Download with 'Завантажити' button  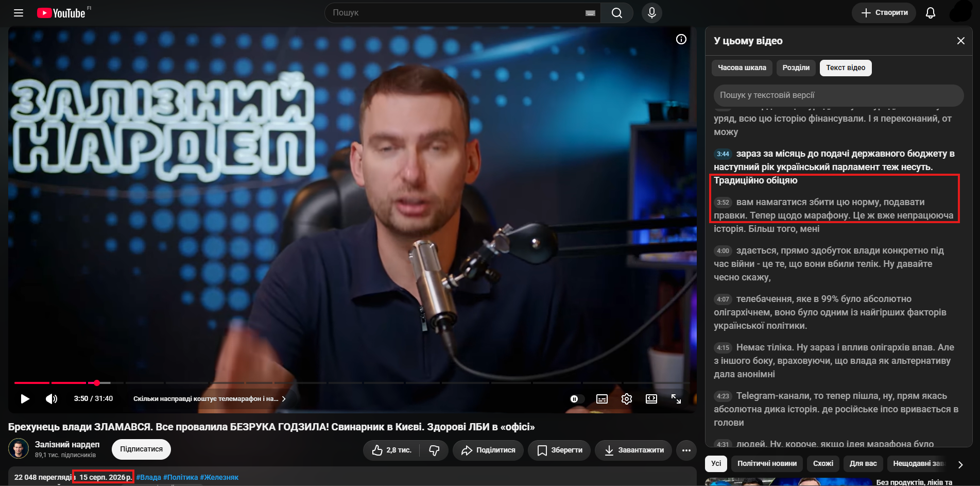pyautogui.click(x=633, y=450)
